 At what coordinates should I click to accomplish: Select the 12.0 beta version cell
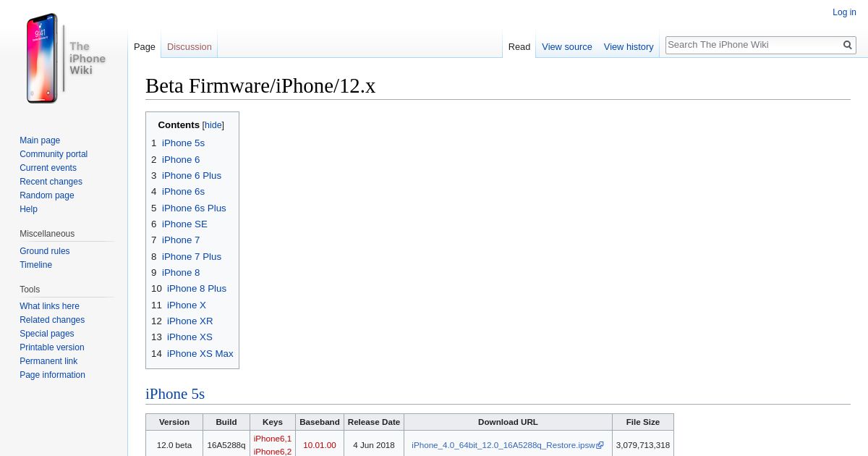tap(174, 445)
